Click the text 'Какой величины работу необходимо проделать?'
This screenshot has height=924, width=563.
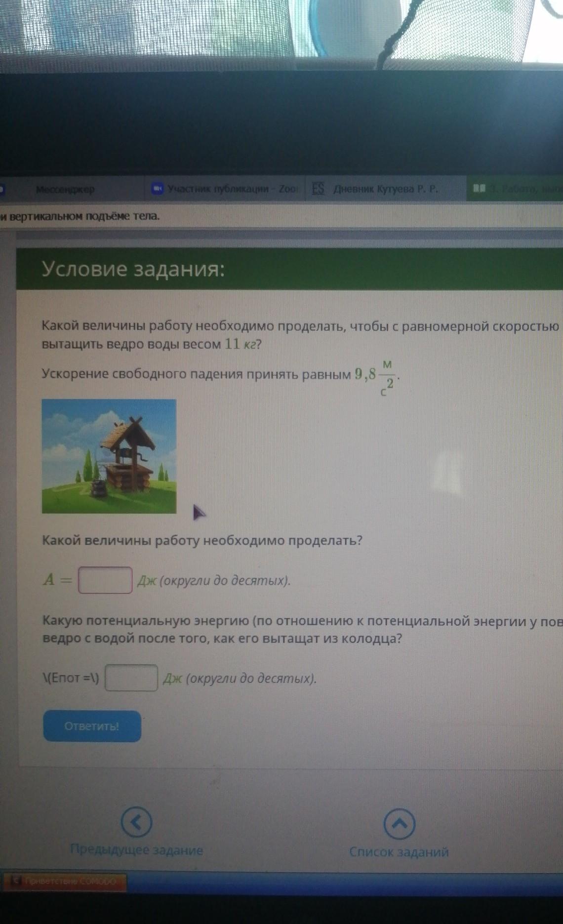tap(202, 540)
